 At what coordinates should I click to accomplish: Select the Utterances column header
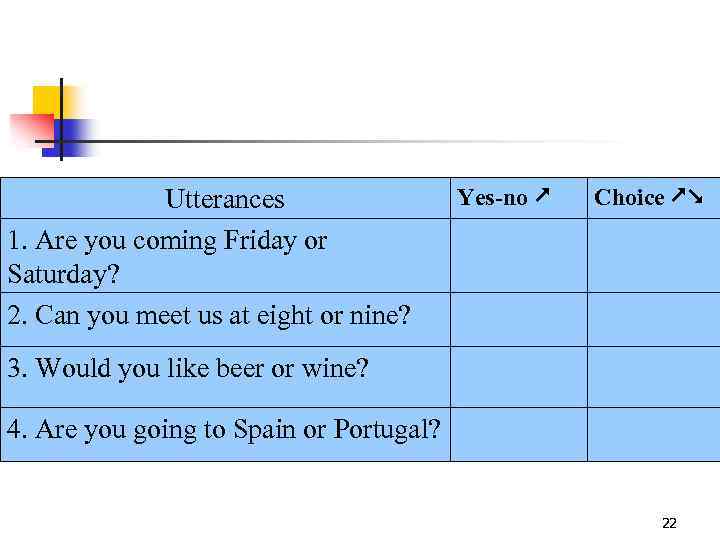pos(225,199)
